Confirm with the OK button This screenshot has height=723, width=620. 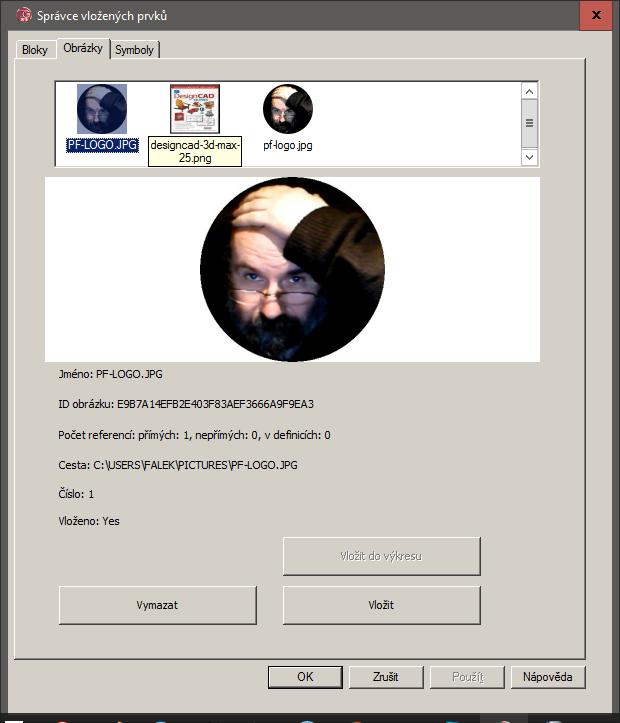coord(305,677)
